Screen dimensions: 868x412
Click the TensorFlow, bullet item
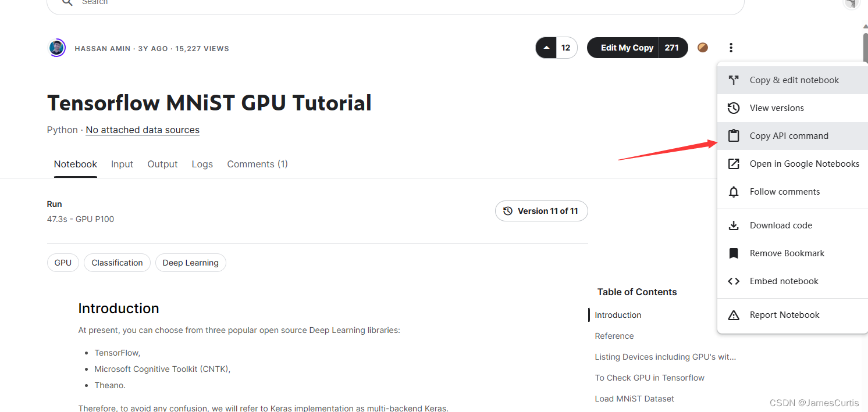tap(118, 353)
